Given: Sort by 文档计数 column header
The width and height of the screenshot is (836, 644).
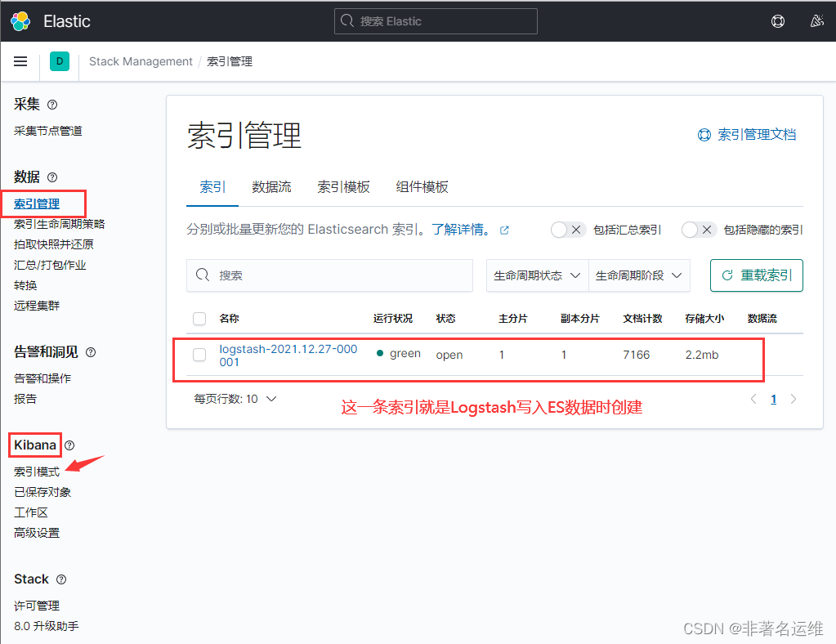Looking at the screenshot, I should click(642, 318).
